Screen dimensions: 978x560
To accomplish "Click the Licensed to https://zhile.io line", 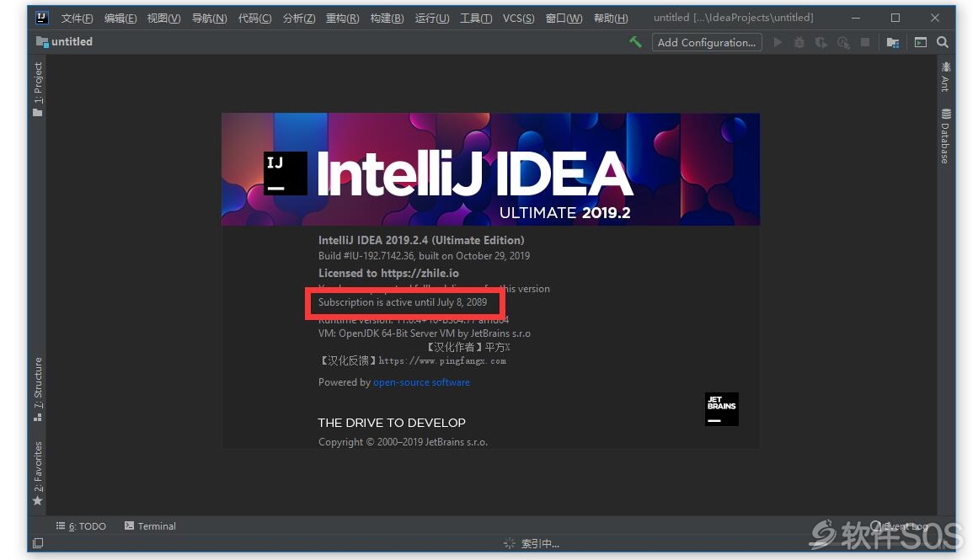I will [388, 273].
